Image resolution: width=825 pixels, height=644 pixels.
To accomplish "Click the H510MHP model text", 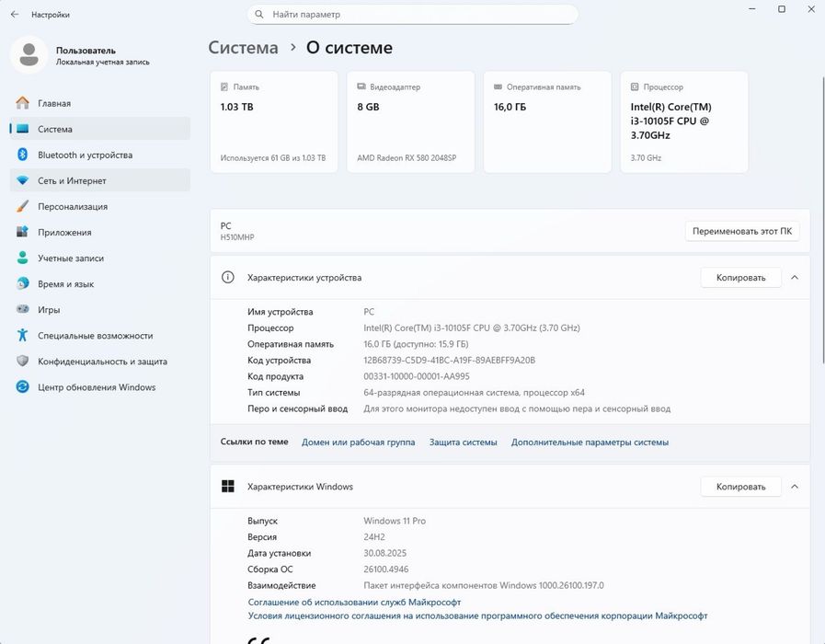I will pyautogui.click(x=237, y=237).
